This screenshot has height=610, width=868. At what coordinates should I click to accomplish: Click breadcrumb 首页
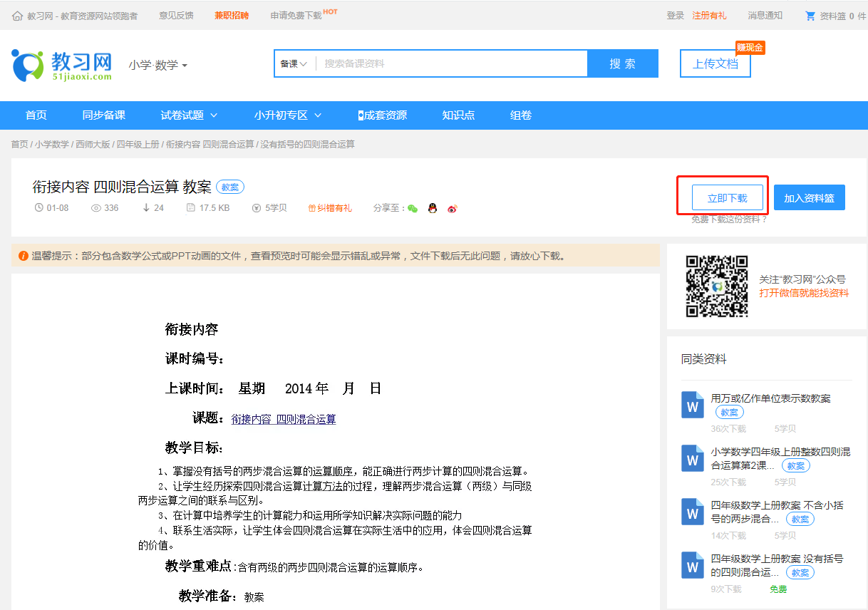(19, 144)
